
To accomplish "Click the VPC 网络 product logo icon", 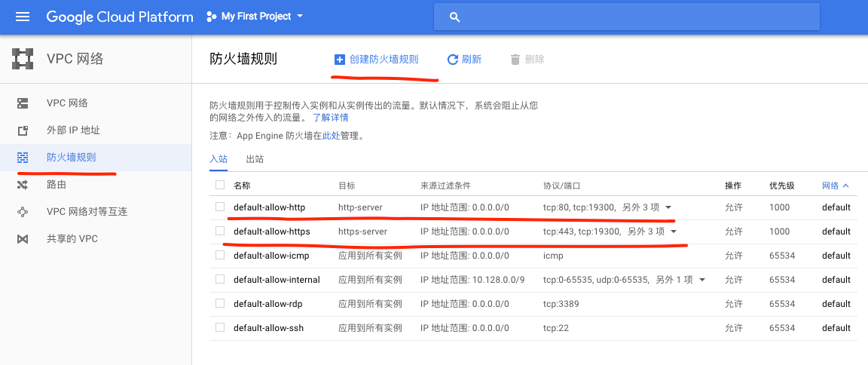I will (23, 59).
